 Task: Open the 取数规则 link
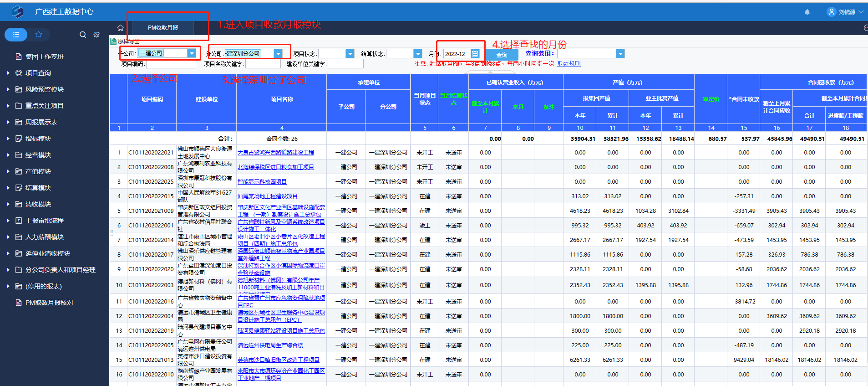pyautogui.click(x=569, y=64)
